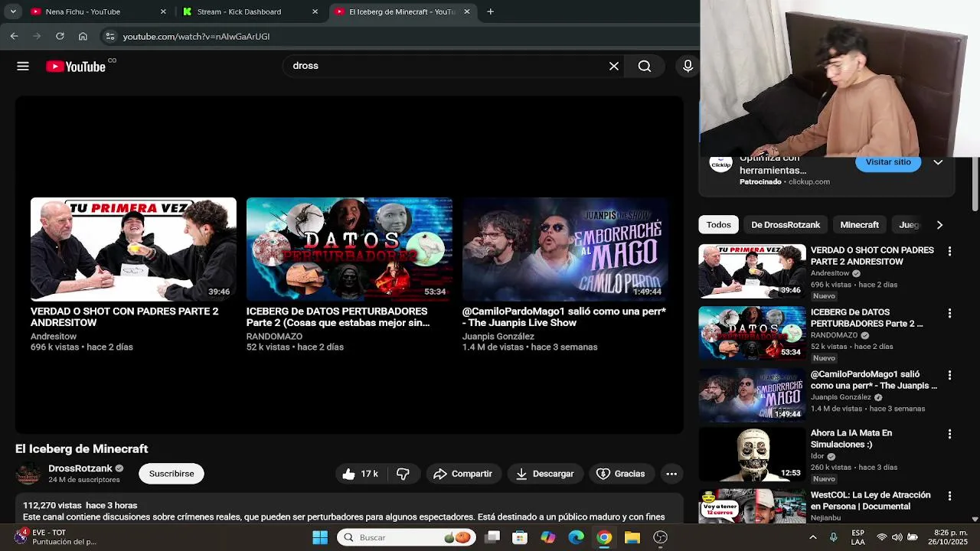
Task: Send thanks with Gracias button
Action: [x=621, y=474]
